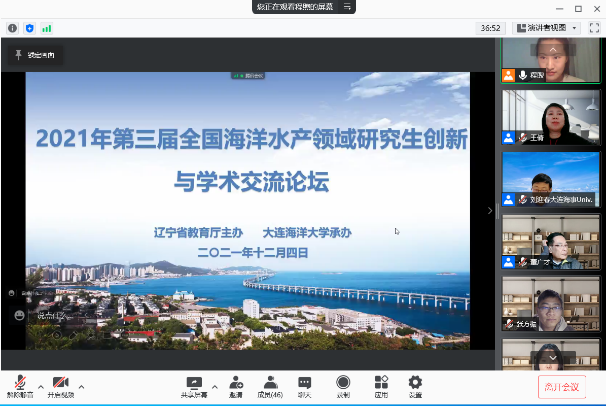Maximize the meeting window
The height and width of the screenshot is (406, 606).
578,8
